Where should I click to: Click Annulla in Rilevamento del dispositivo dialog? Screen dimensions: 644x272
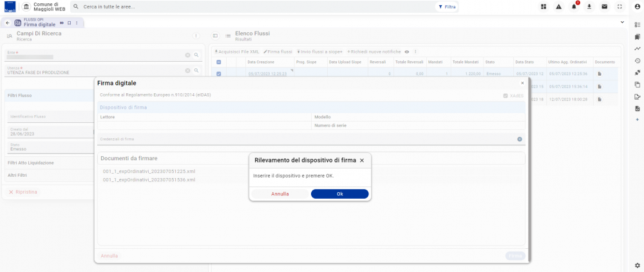pyautogui.click(x=280, y=194)
